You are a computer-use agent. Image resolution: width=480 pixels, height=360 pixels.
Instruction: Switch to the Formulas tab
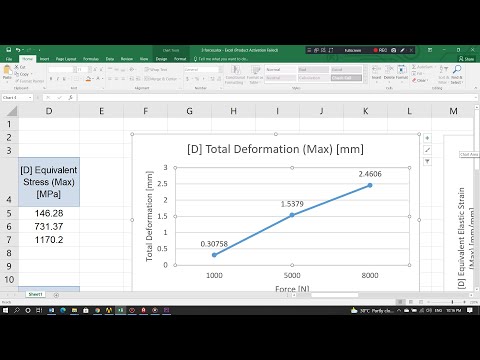(x=91, y=59)
